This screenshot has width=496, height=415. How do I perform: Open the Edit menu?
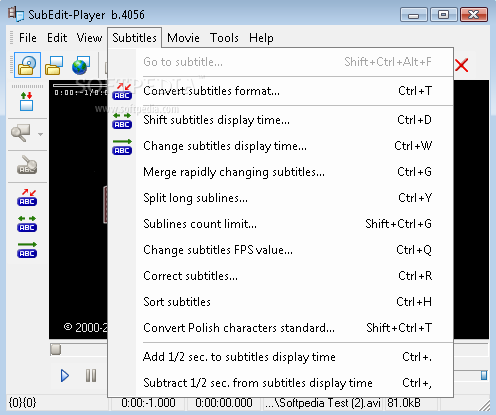57,38
